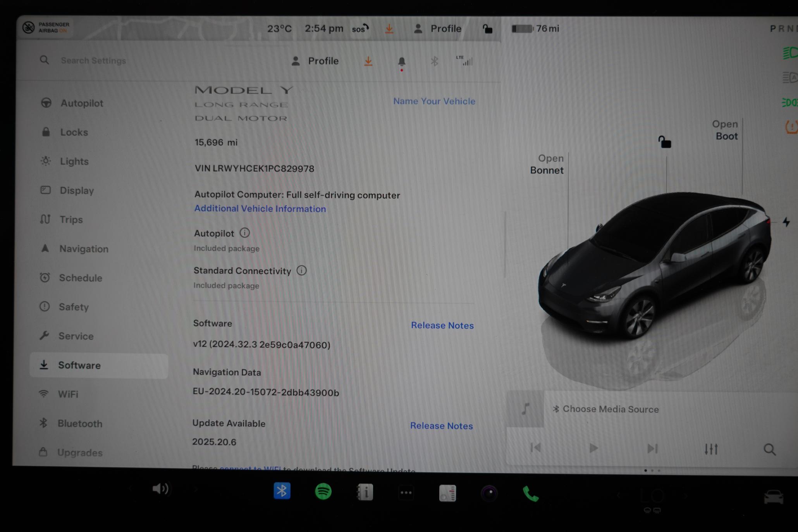This screenshot has height=532, width=798.
Task: Open the audio equalizer sliders icon
Action: tap(711, 449)
